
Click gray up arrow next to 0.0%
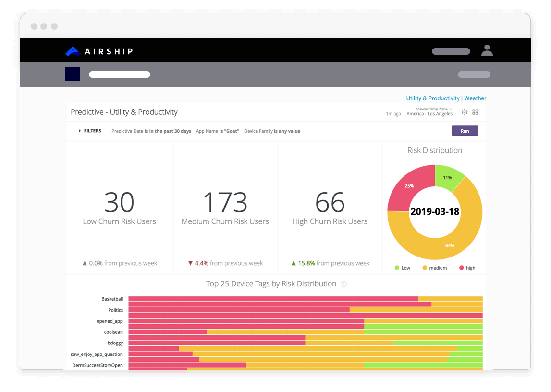85,263
